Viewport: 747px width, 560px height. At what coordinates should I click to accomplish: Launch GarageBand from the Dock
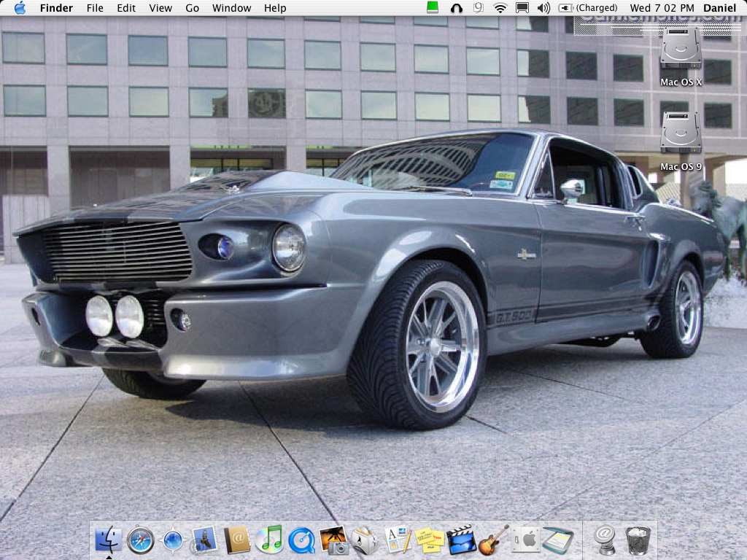[494, 540]
